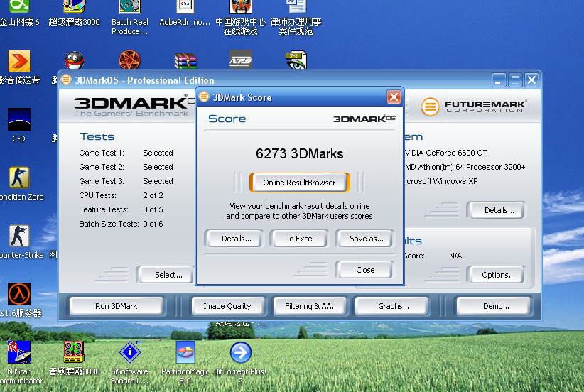This screenshot has height=392, width=584.
Task: Open the NFS game desktop icon
Action: [x=241, y=60]
